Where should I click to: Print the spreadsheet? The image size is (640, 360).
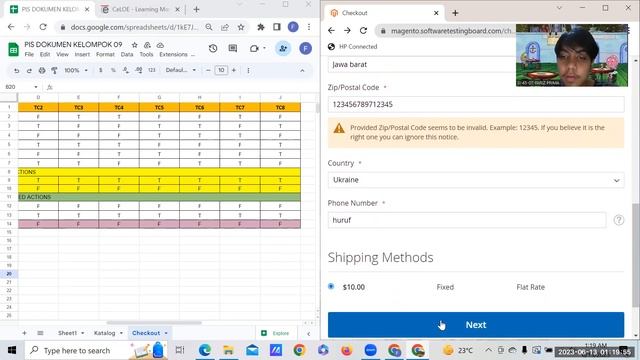pos(42,70)
